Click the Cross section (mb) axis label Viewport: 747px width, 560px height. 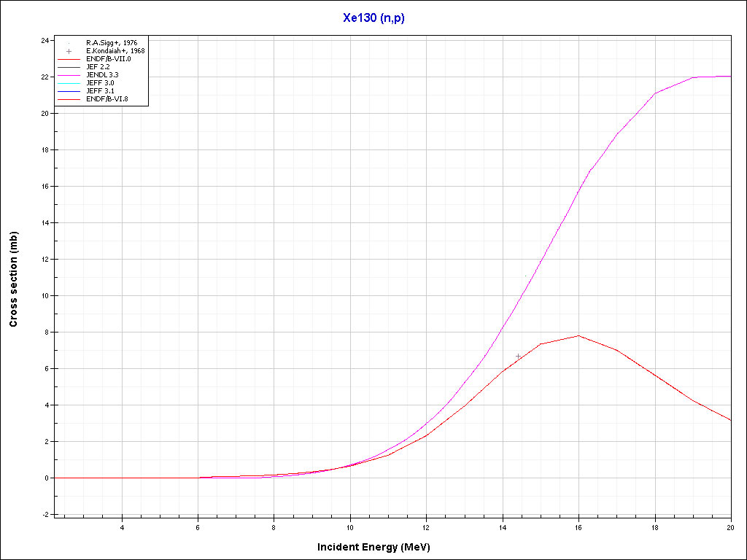14,279
